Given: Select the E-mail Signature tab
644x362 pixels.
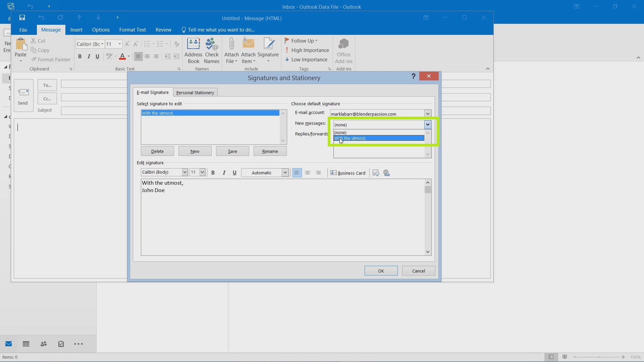Looking at the screenshot, I should [x=152, y=92].
